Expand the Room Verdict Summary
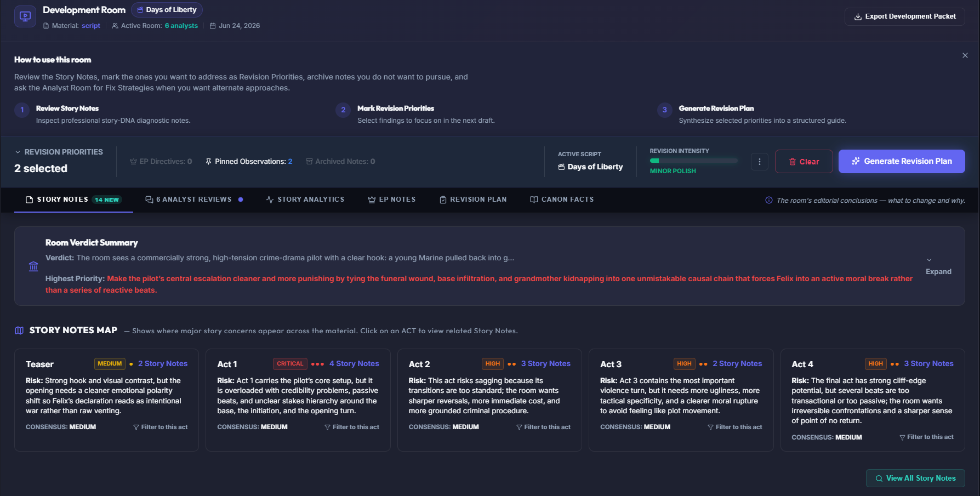 938,266
